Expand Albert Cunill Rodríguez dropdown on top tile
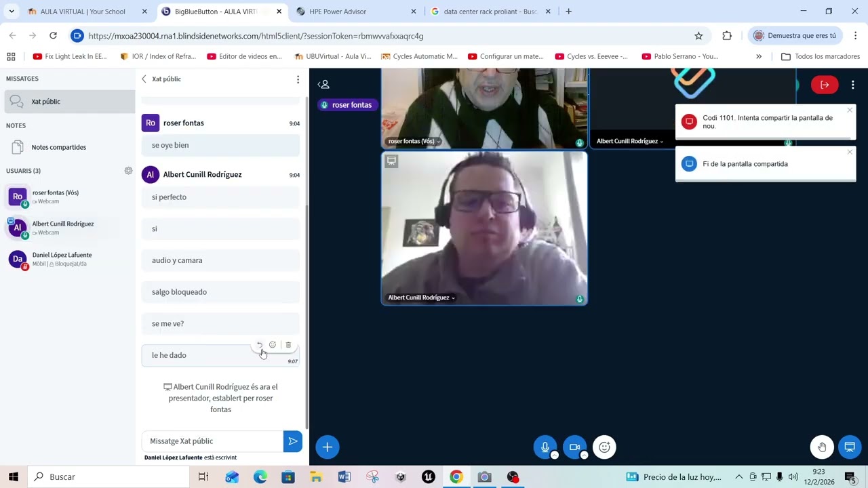Screen dimensions: 868x488 tap(630, 141)
